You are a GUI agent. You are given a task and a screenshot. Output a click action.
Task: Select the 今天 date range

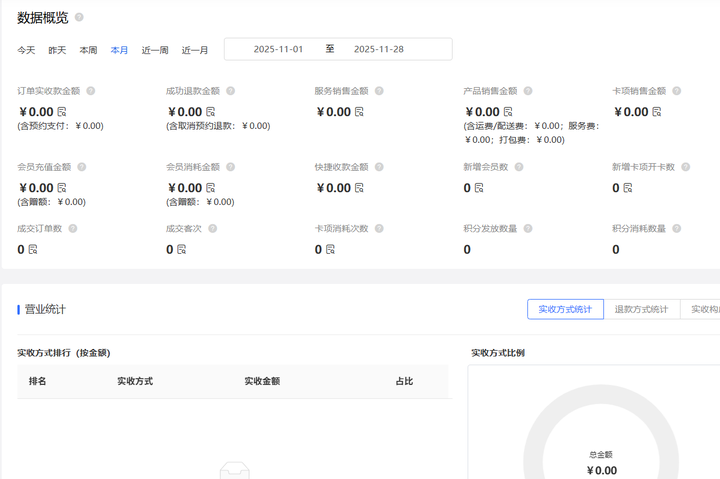(26, 50)
